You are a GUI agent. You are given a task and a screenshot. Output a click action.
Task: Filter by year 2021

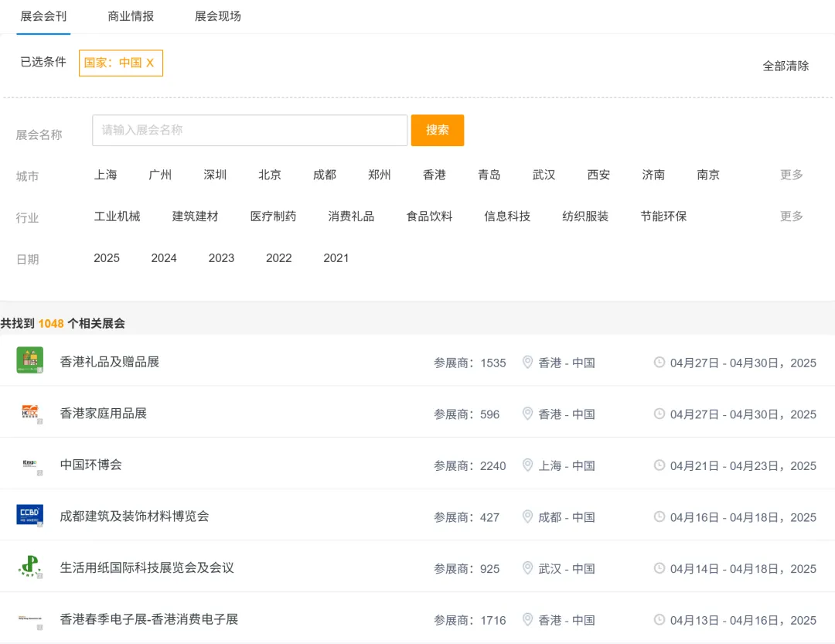pos(336,258)
